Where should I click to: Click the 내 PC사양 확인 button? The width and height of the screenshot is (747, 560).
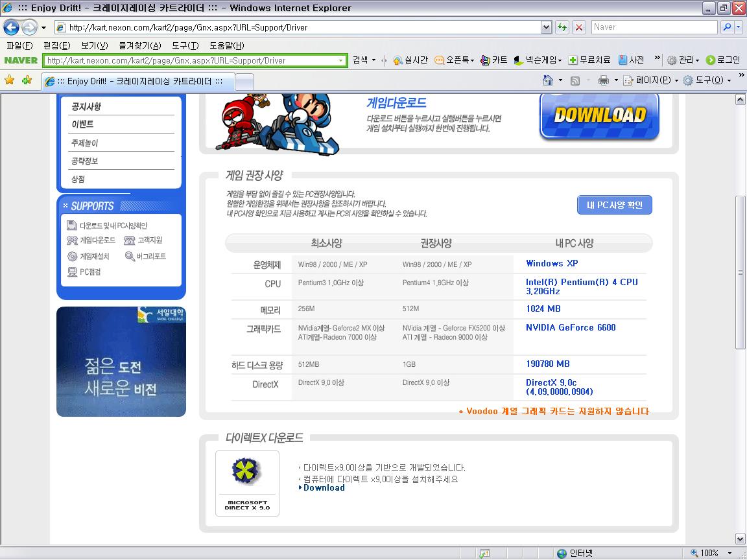(615, 205)
